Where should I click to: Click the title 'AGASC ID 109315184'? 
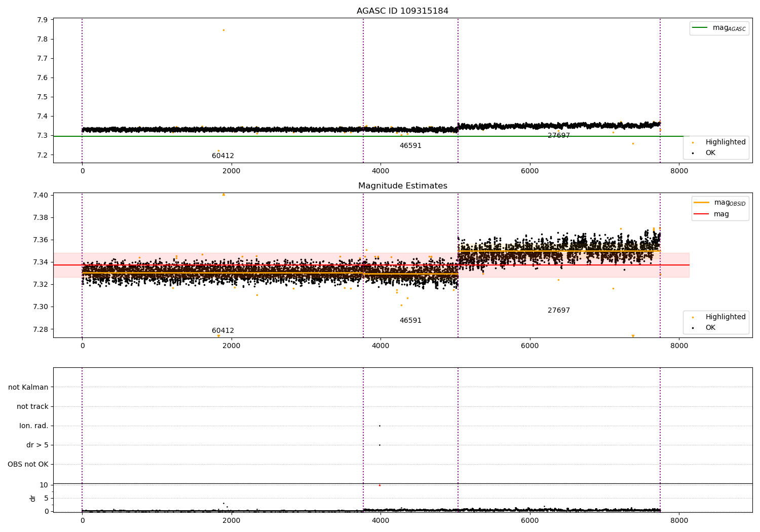(x=402, y=11)
